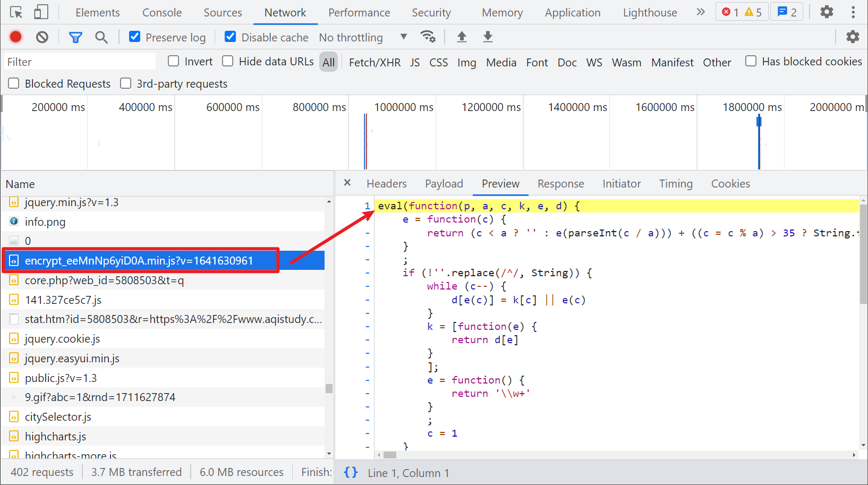This screenshot has width=868, height=485.
Task: Filter requests by Img type
Action: click(x=466, y=62)
